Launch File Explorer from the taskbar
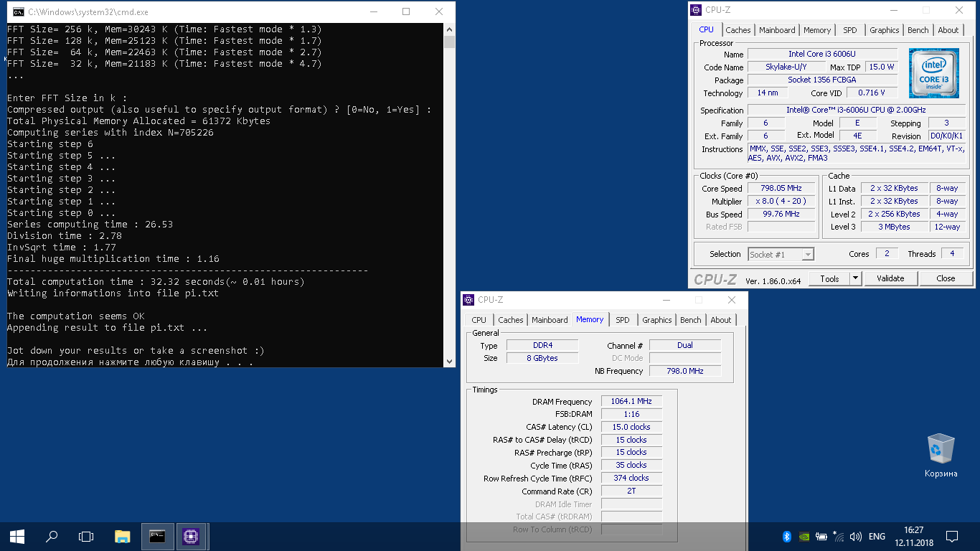The height and width of the screenshot is (551, 980). (x=123, y=536)
